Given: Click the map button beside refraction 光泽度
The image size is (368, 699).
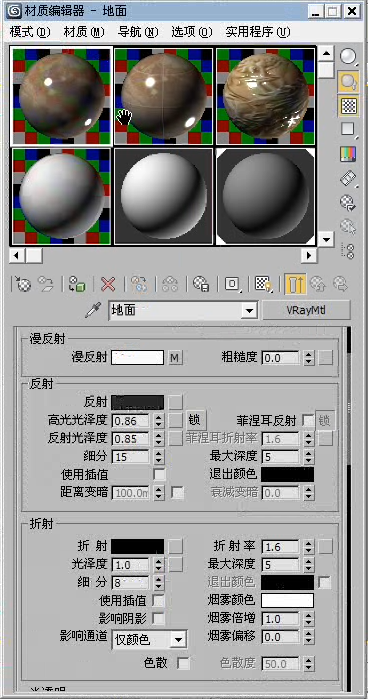Looking at the screenshot, I should (176, 564).
